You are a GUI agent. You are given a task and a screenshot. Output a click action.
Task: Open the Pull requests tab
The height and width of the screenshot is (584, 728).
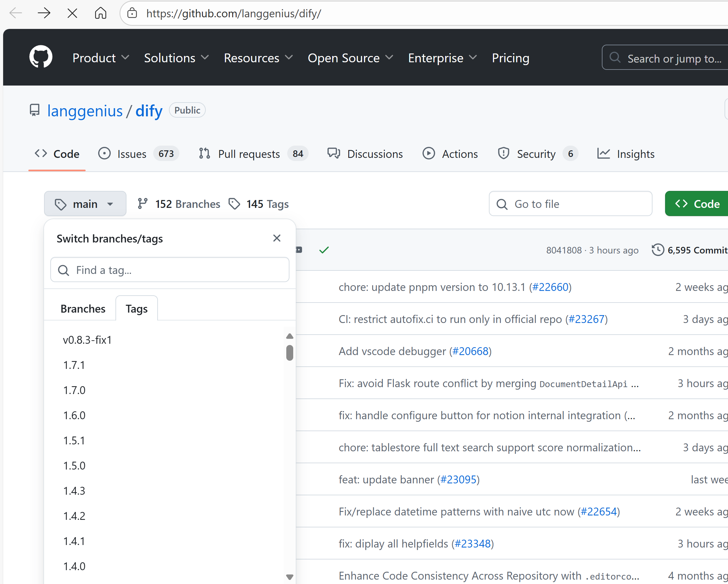(x=253, y=153)
